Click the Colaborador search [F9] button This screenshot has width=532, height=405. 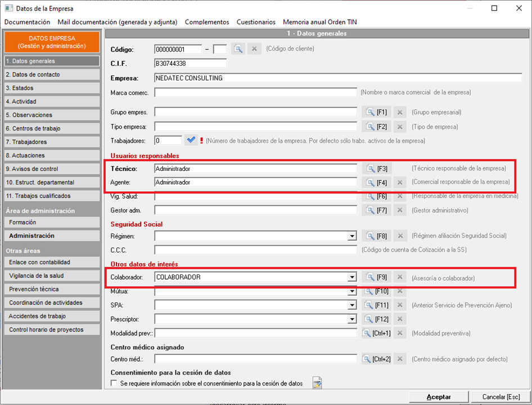376,277
